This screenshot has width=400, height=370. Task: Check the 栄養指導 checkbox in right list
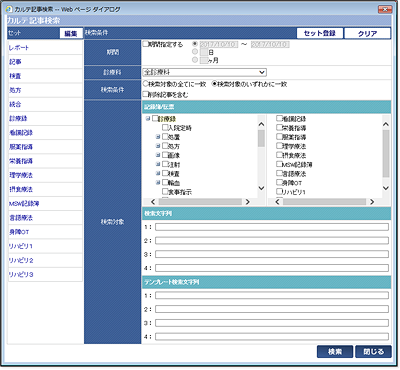(x=279, y=127)
